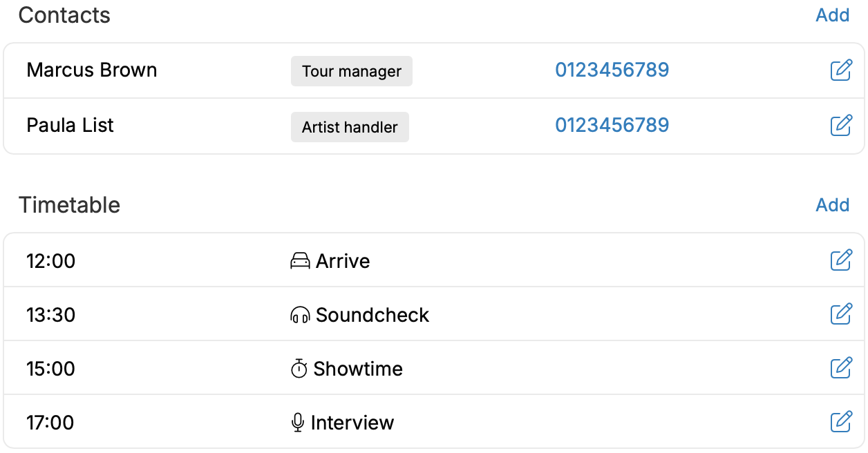Add a new timetable entry
Viewport: 868px width, 453px height.
[832, 205]
